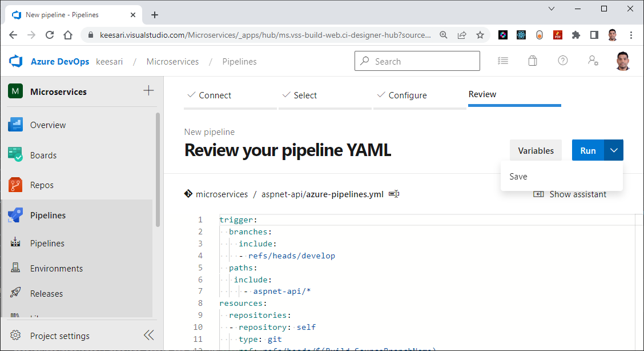Click the 'resources:' line in editor
The image size is (644, 351).
point(243,303)
